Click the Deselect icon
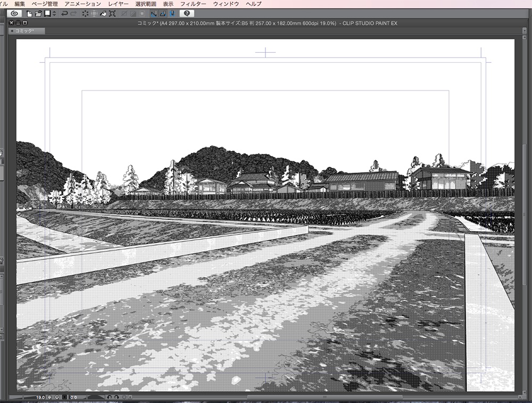 (x=124, y=14)
